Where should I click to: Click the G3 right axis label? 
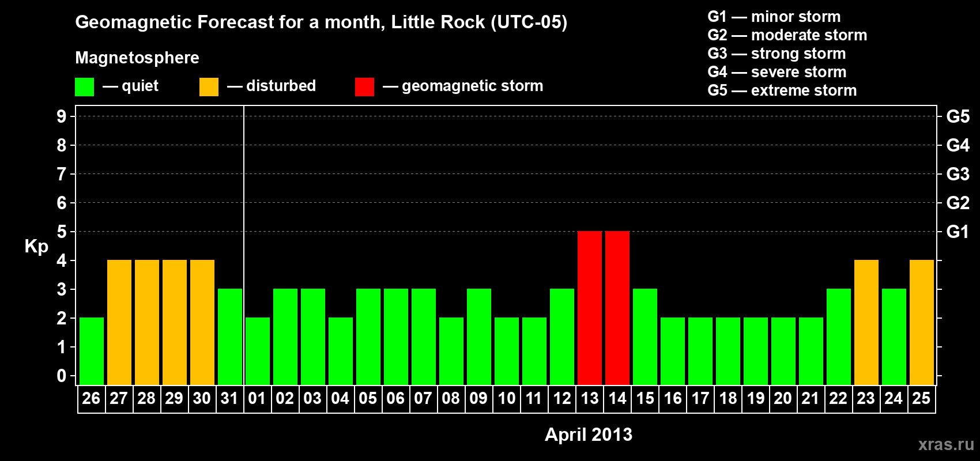tap(958, 174)
